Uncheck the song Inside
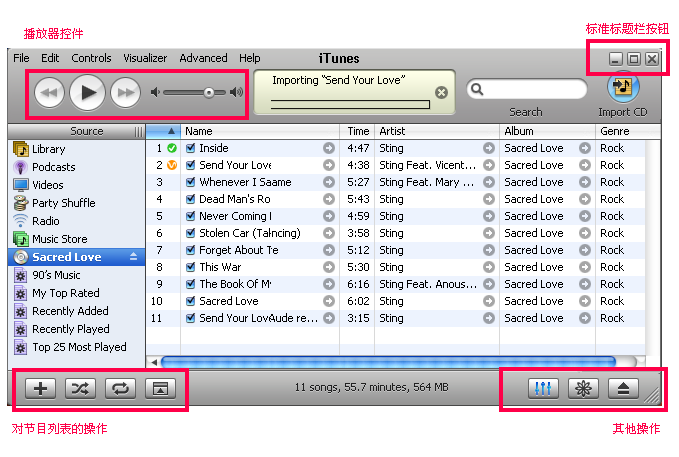Viewport: 679px width, 457px height. tap(191, 148)
